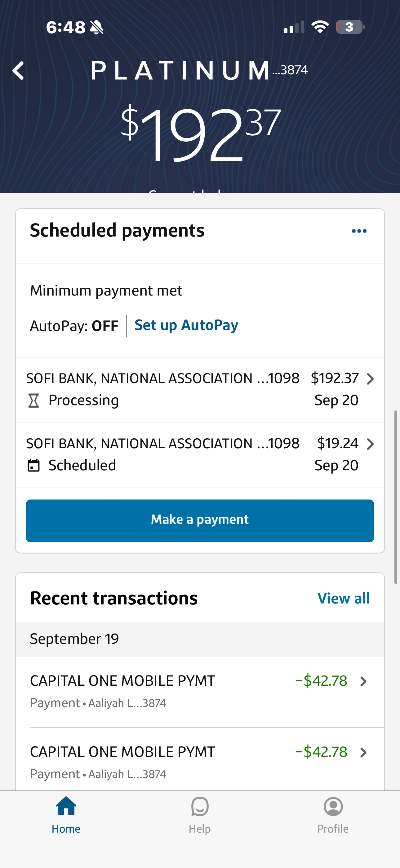
Task: Tap the battery indicator in status bar
Action: [x=350, y=27]
